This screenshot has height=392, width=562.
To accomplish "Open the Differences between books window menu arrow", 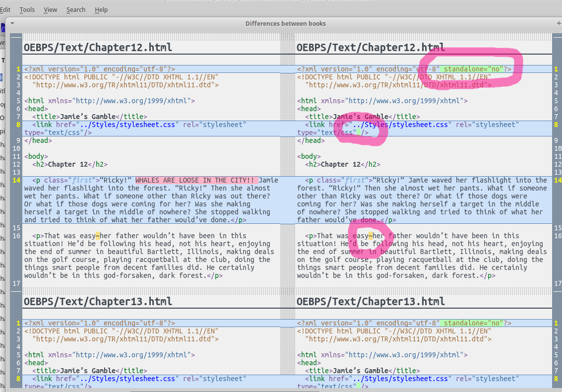I will pos(12,23).
